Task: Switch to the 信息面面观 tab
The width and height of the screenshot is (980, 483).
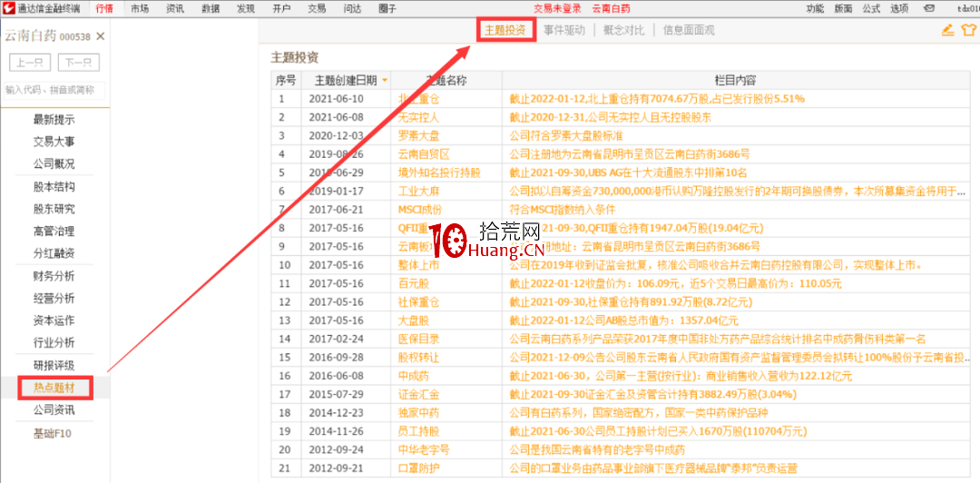Action: point(688,30)
